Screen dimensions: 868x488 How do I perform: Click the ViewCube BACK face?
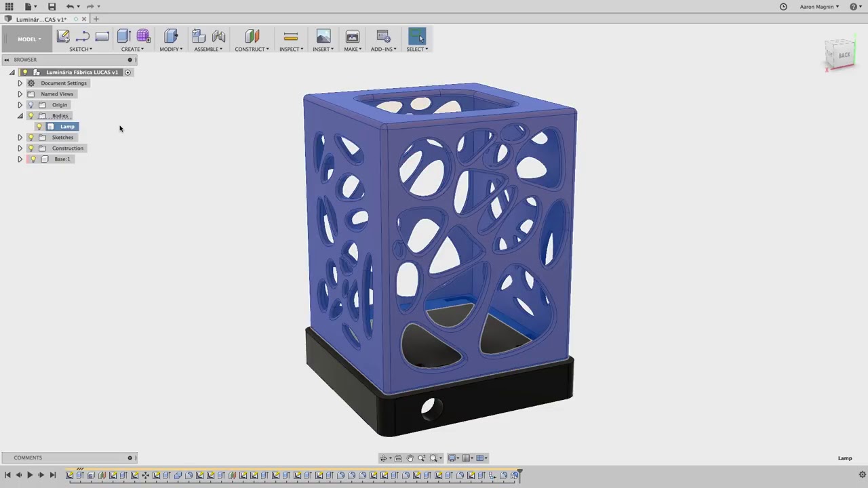coord(843,55)
